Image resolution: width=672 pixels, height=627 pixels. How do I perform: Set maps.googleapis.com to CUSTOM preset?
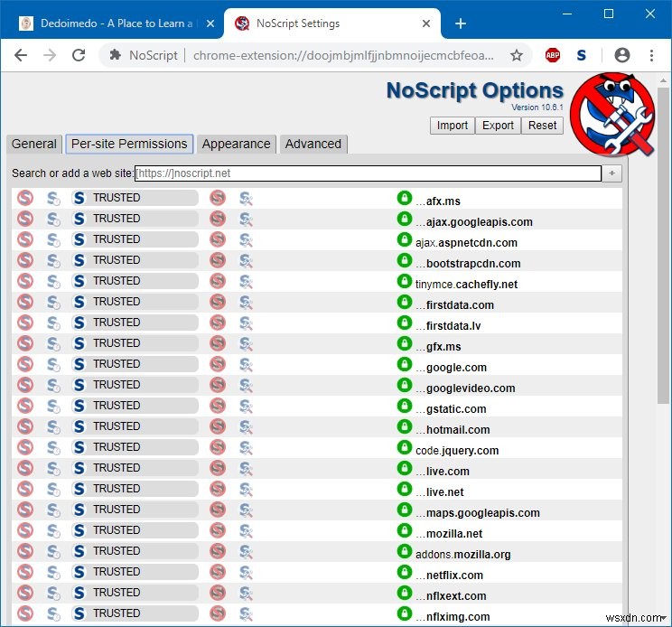click(x=246, y=510)
